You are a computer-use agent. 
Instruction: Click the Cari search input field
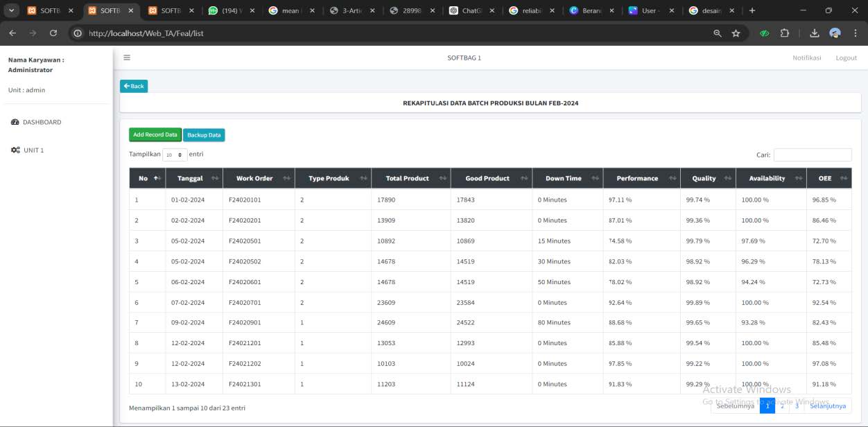click(812, 155)
